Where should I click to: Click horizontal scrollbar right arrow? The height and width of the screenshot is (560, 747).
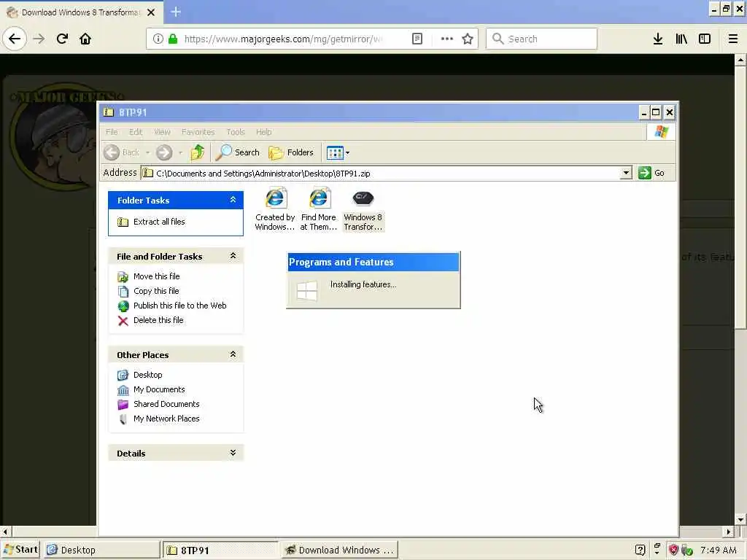click(x=729, y=532)
